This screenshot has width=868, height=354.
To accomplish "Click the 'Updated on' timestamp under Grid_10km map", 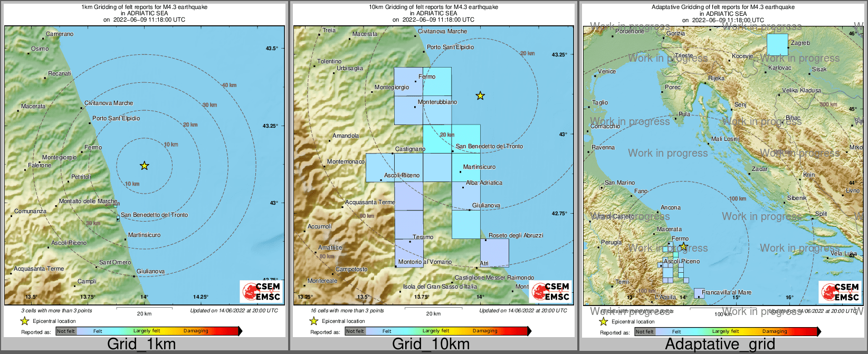I will [523, 310].
